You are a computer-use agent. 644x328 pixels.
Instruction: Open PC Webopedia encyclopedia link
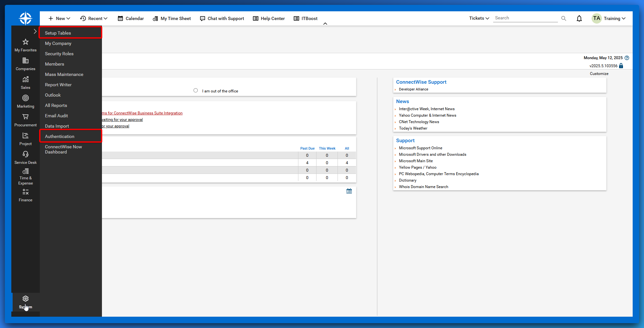pyautogui.click(x=439, y=174)
